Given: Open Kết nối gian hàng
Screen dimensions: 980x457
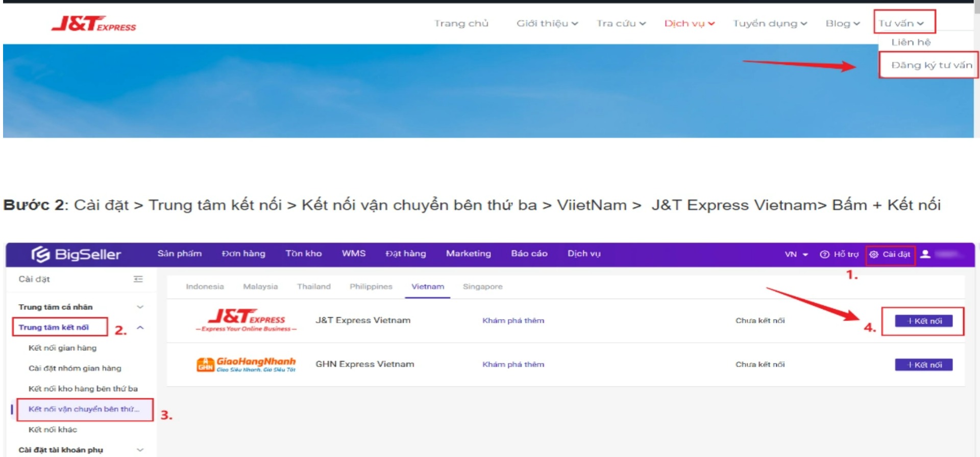Looking at the screenshot, I should tap(62, 348).
